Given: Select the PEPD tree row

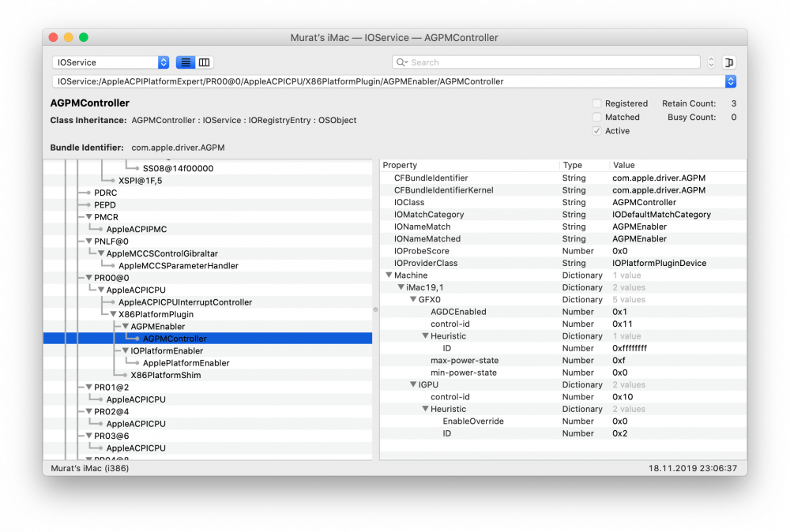Looking at the screenshot, I should click(x=208, y=205).
